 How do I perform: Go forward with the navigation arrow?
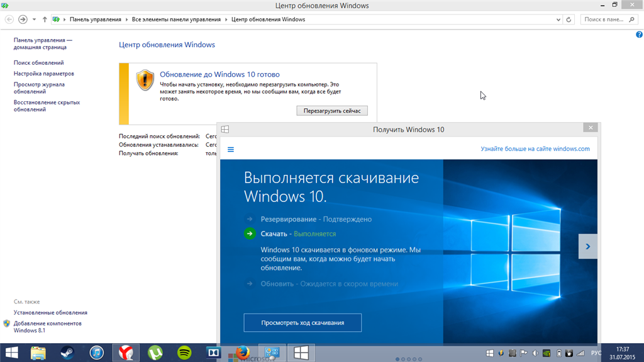23,20
